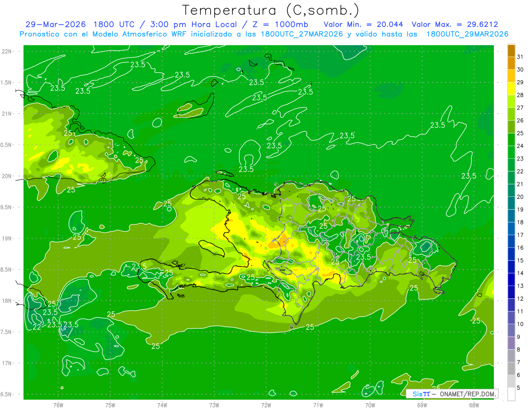
Task: Click the 72W longitude axis label
Action: [266, 405]
